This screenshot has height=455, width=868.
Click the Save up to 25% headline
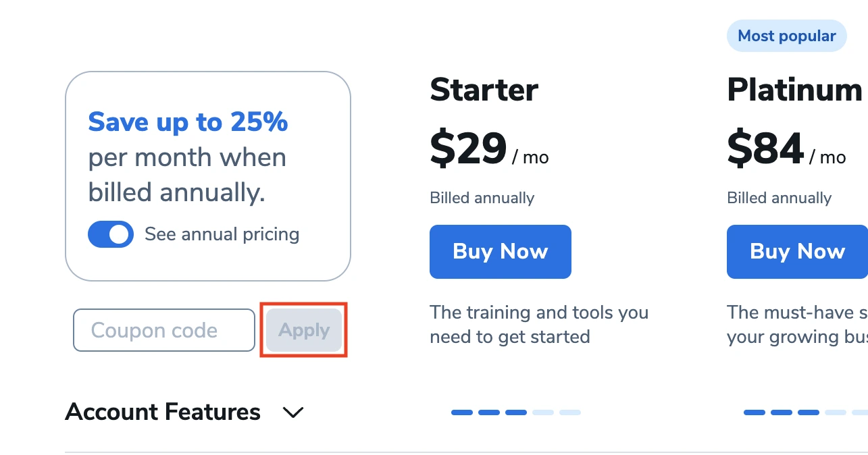tap(188, 122)
